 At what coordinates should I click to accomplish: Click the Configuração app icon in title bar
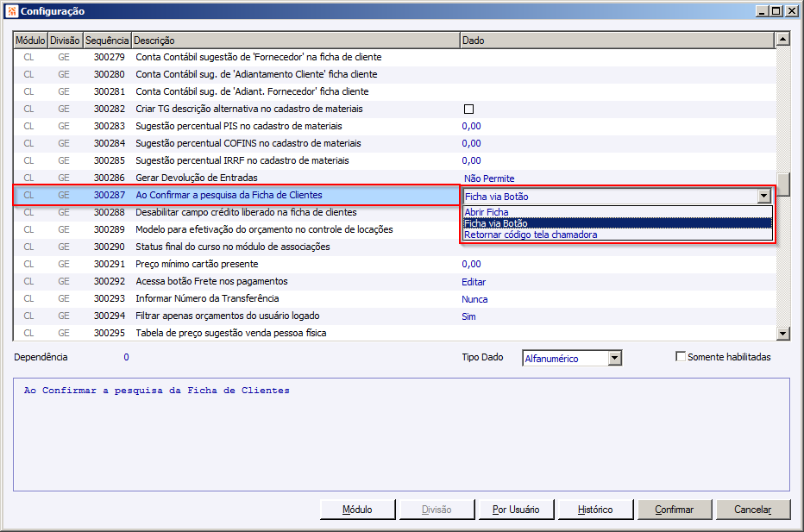point(12,10)
